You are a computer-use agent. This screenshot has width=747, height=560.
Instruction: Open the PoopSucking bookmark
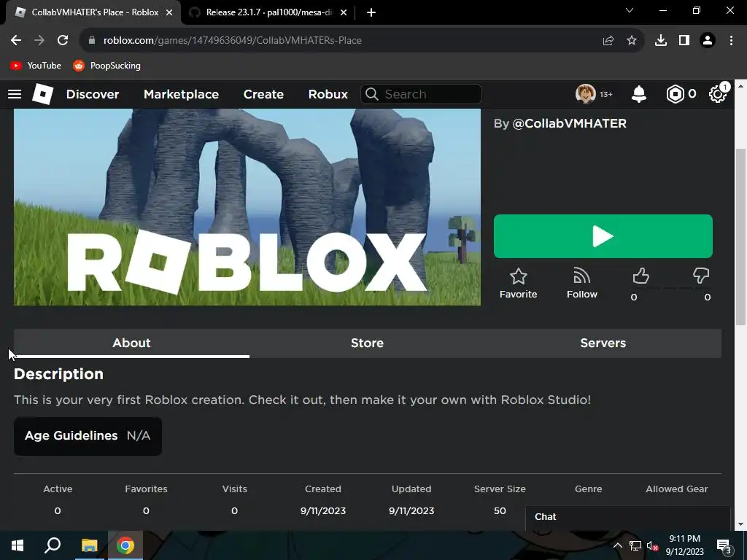click(x=107, y=65)
